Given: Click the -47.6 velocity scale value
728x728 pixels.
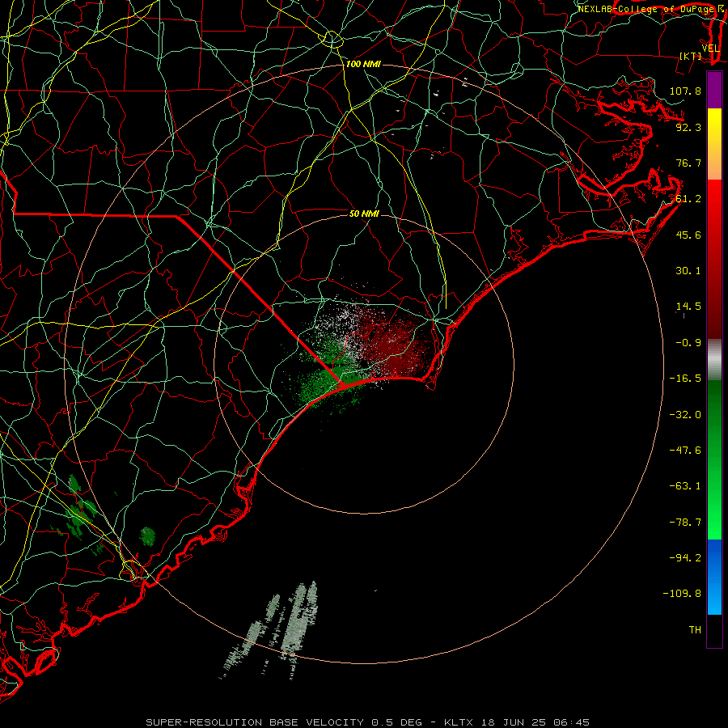Looking at the screenshot, I should [x=685, y=451].
